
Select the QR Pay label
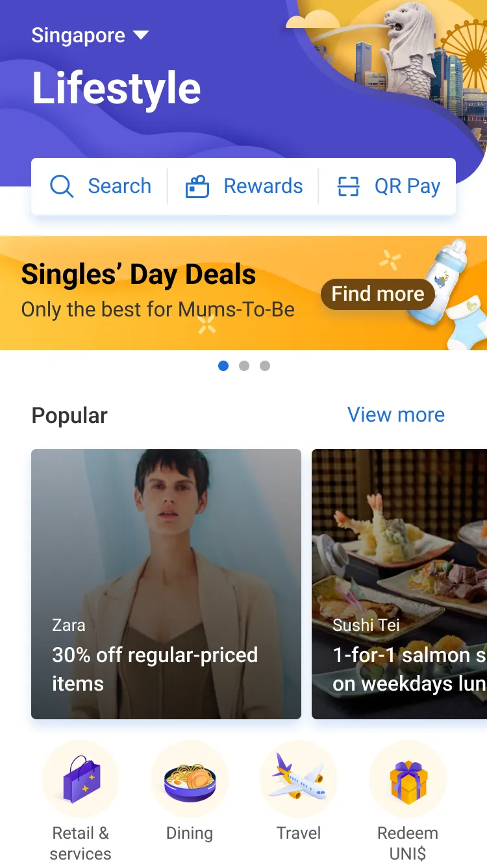(407, 186)
